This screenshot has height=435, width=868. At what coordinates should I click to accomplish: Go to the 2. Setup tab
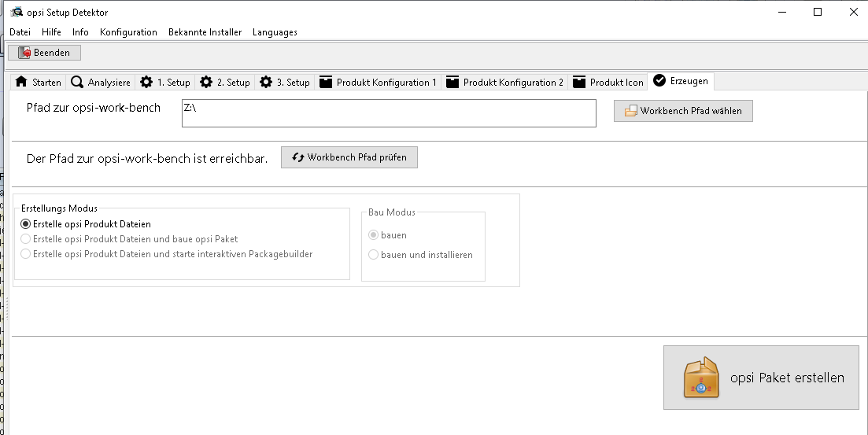(224, 82)
